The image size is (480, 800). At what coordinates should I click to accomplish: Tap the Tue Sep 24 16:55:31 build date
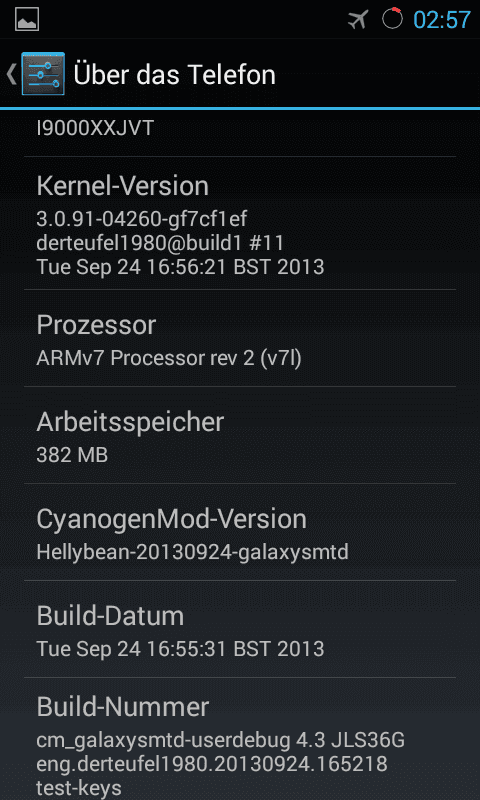[181, 649]
